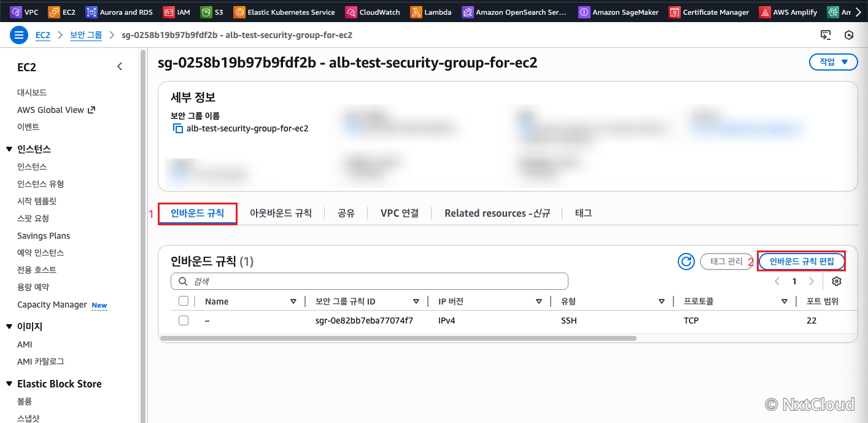Image resolution: width=868 pixels, height=423 pixels.
Task: Collapse the EC2 sidebar with chevron
Action: coord(120,67)
